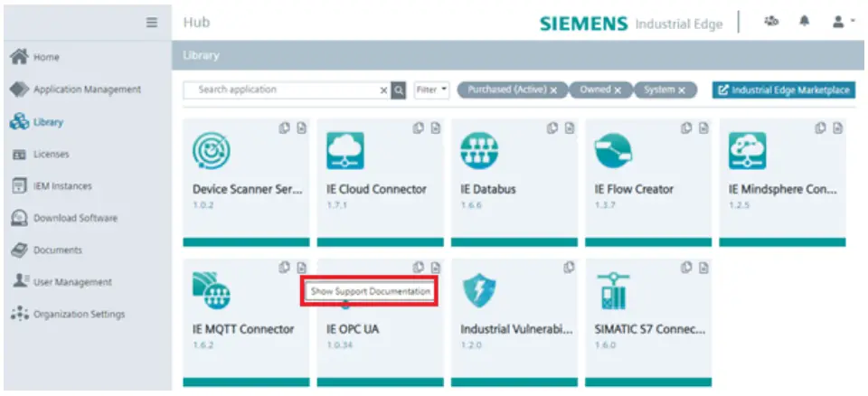Open the user account dropdown
868x396 pixels.
pos(844,23)
